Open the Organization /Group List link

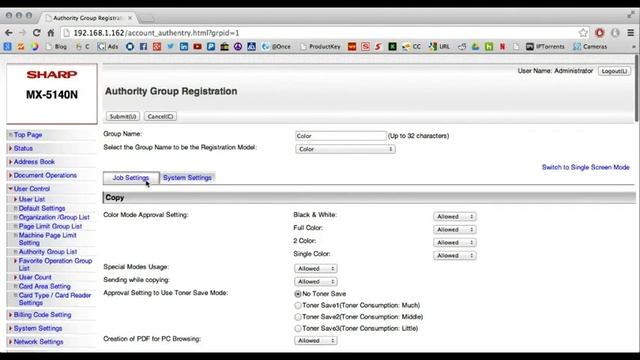54,217
